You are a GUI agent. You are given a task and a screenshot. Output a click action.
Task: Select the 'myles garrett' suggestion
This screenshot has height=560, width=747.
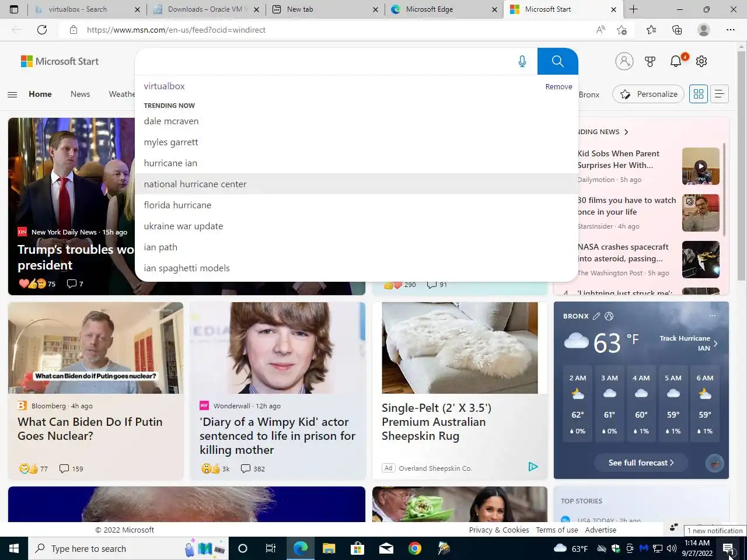pyautogui.click(x=357, y=142)
